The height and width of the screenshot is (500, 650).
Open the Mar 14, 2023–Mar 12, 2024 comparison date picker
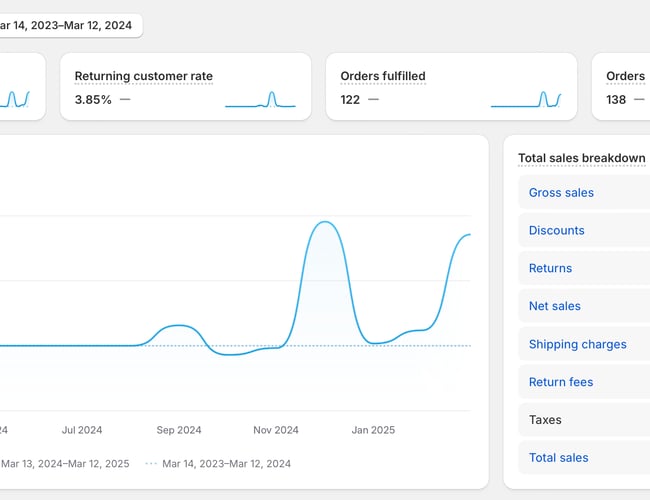tap(68, 25)
